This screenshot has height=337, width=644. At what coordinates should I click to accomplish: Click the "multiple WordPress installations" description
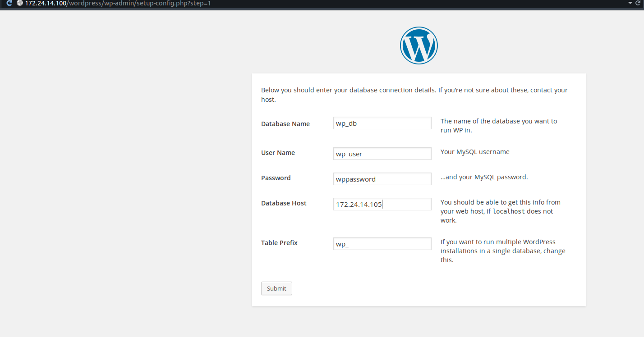coord(503,251)
